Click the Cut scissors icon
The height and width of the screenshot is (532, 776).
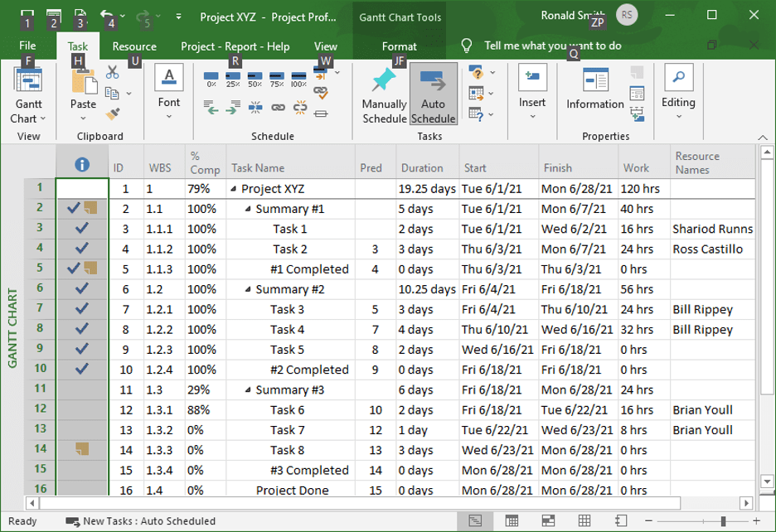[x=113, y=72]
